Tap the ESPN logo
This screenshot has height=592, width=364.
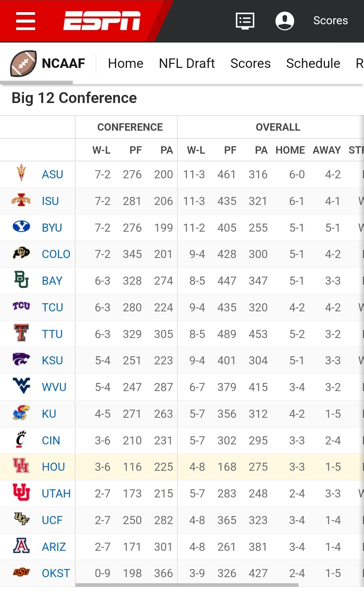(102, 21)
